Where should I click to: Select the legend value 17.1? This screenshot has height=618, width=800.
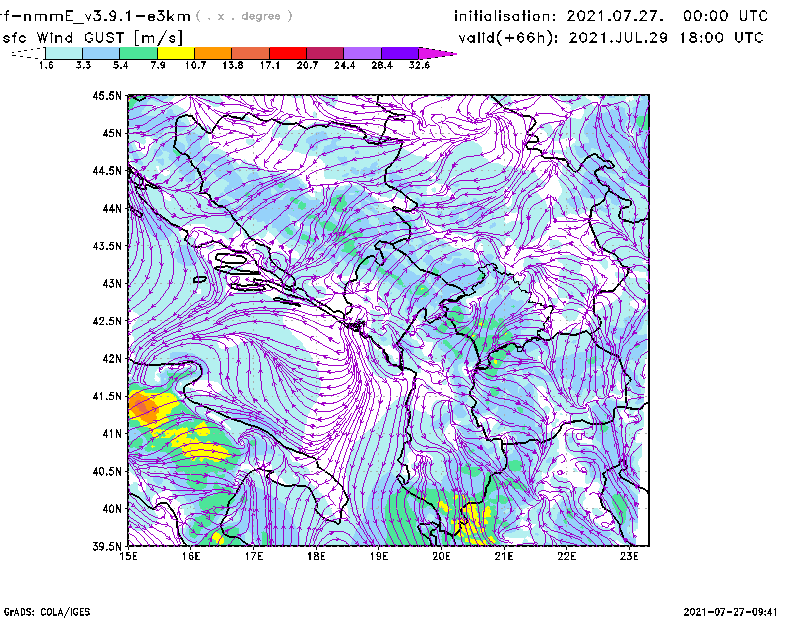270,65
